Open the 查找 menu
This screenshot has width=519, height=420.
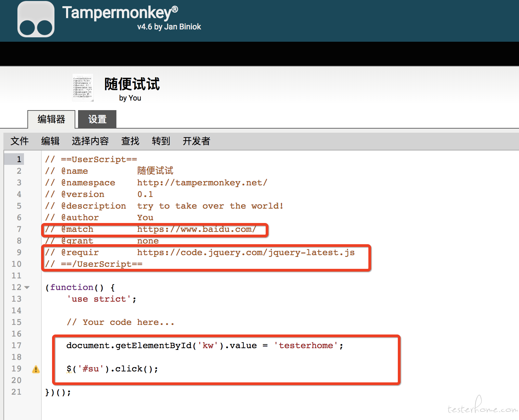pos(130,141)
